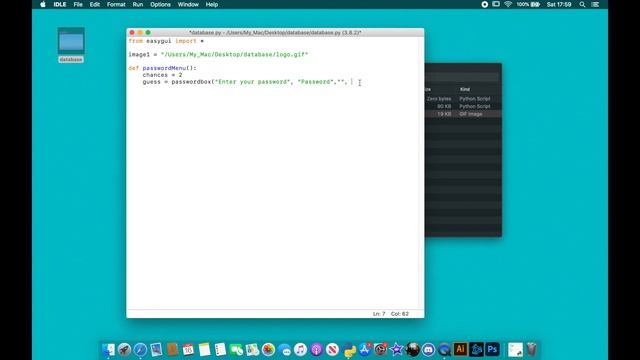The height and width of the screenshot is (360, 640).
Task: Click the 'Ln: 7' status entry
Action: (379, 314)
